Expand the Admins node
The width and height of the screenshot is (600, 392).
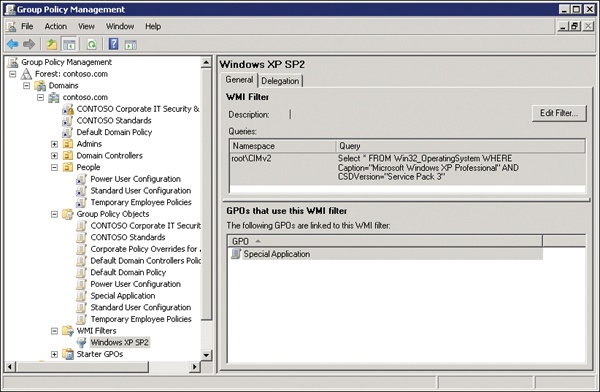coord(54,144)
